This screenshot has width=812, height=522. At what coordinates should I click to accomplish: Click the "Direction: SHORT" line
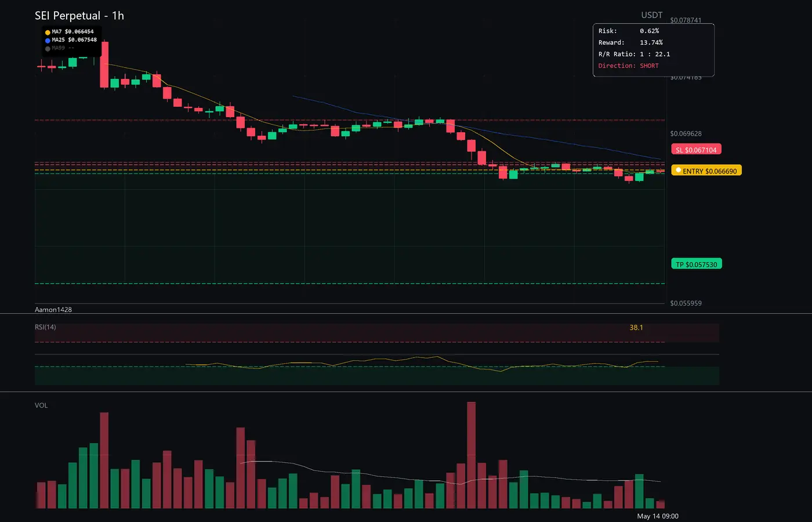pyautogui.click(x=629, y=66)
